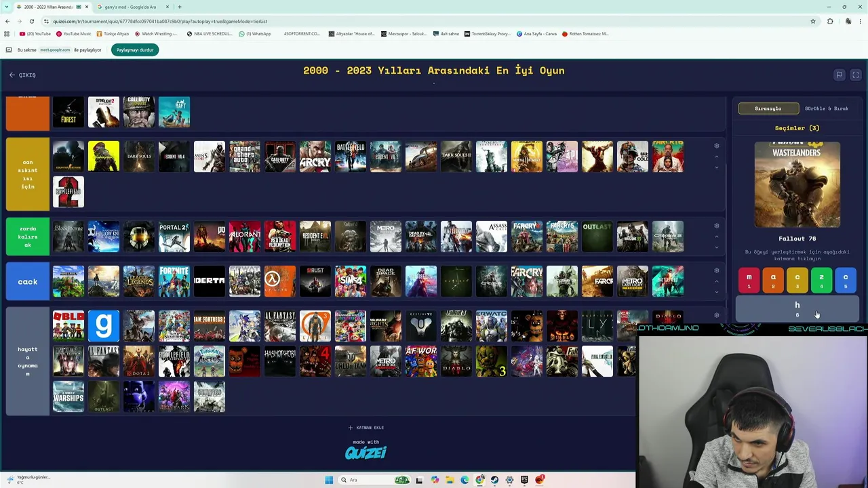Select the Dota 2 game tile
This screenshot has width=868, height=488.
point(139,361)
